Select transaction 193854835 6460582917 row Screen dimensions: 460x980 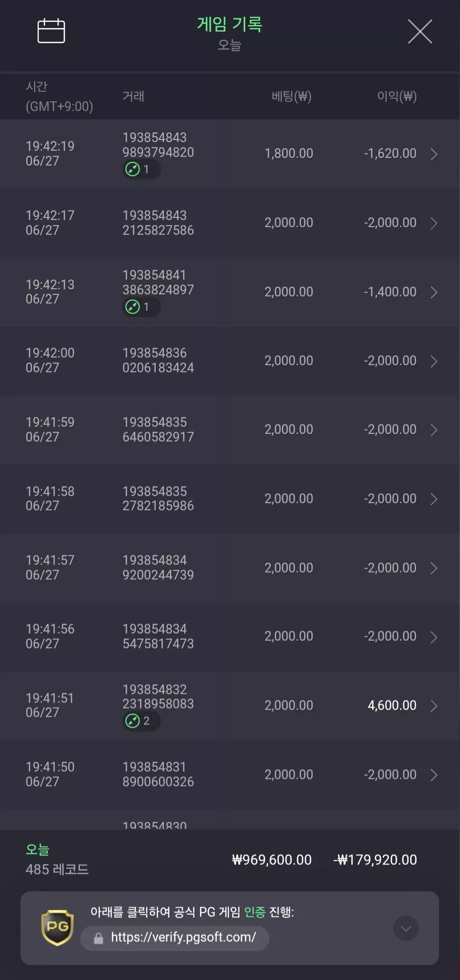click(x=230, y=430)
